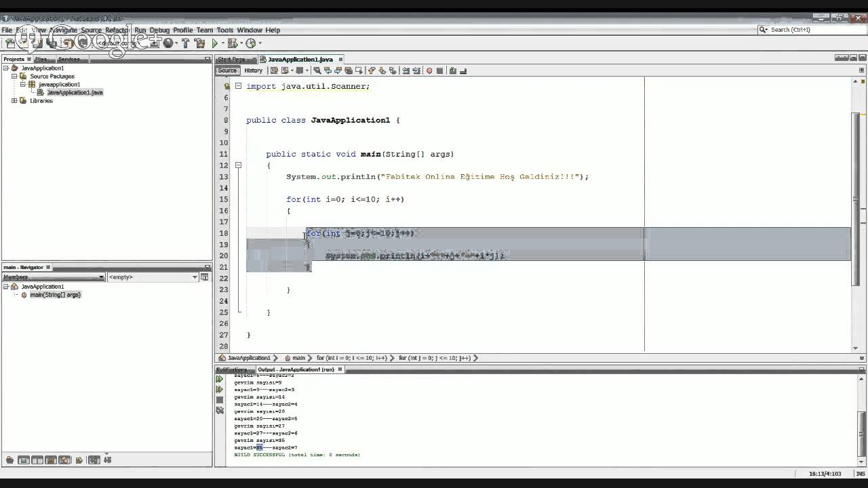The height and width of the screenshot is (488, 868).
Task: Click the Build Project hammer icon
Action: pyautogui.click(x=185, y=43)
